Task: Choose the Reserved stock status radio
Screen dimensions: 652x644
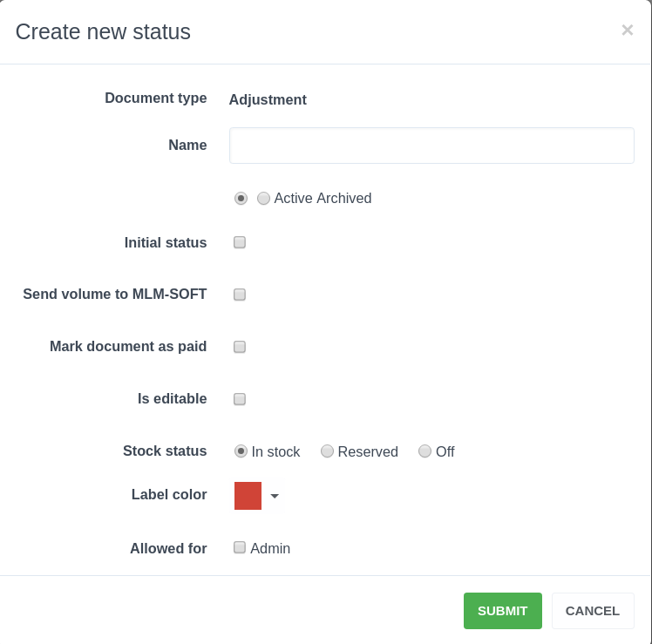Action: click(327, 451)
